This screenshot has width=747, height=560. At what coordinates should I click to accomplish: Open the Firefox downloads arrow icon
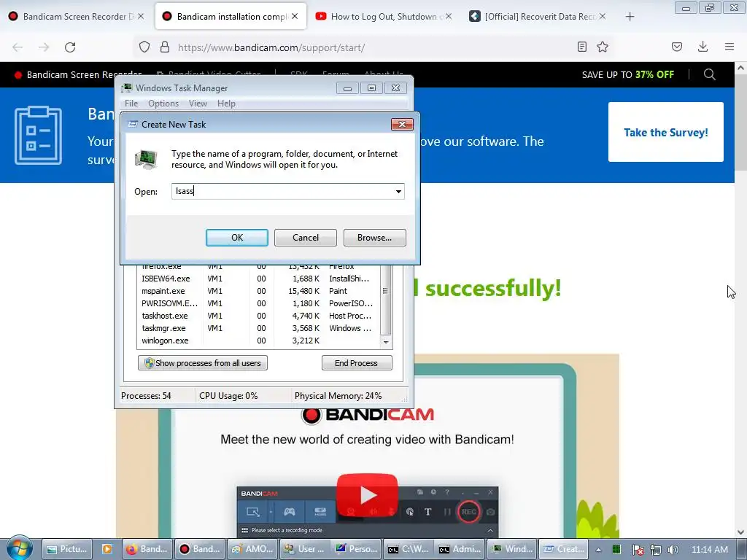tap(703, 47)
